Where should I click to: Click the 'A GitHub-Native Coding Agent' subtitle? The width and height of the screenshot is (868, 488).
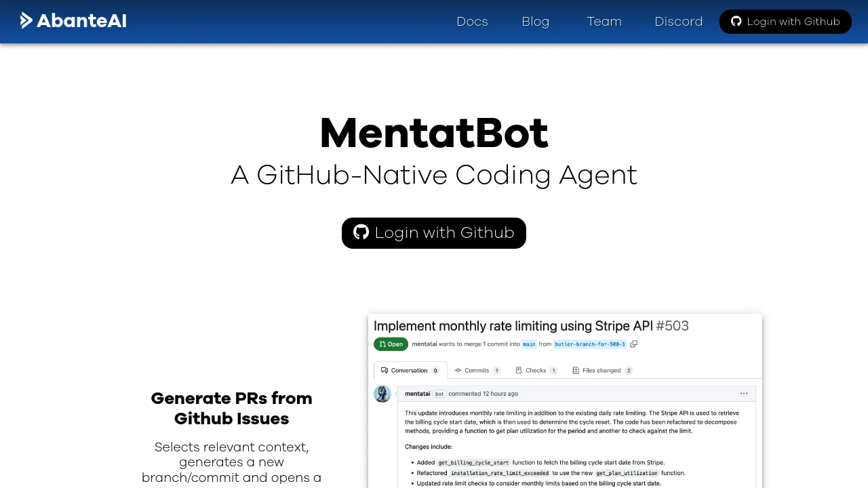434,175
